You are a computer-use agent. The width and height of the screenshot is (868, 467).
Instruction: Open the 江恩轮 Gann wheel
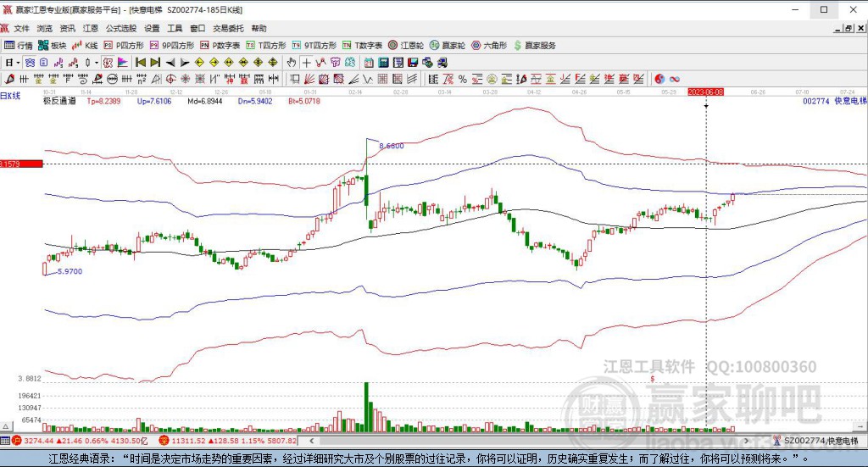pyautogui.click(x=406, y=46)
